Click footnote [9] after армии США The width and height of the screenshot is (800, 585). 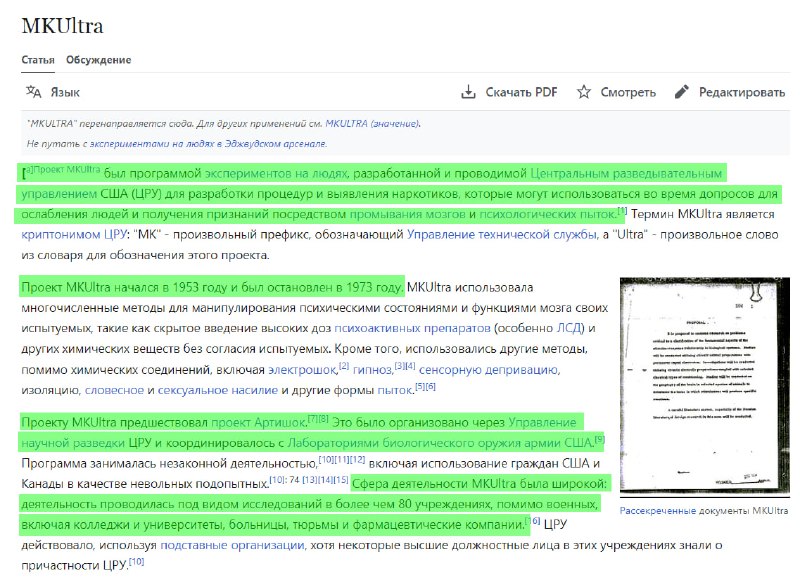[599, 439]
